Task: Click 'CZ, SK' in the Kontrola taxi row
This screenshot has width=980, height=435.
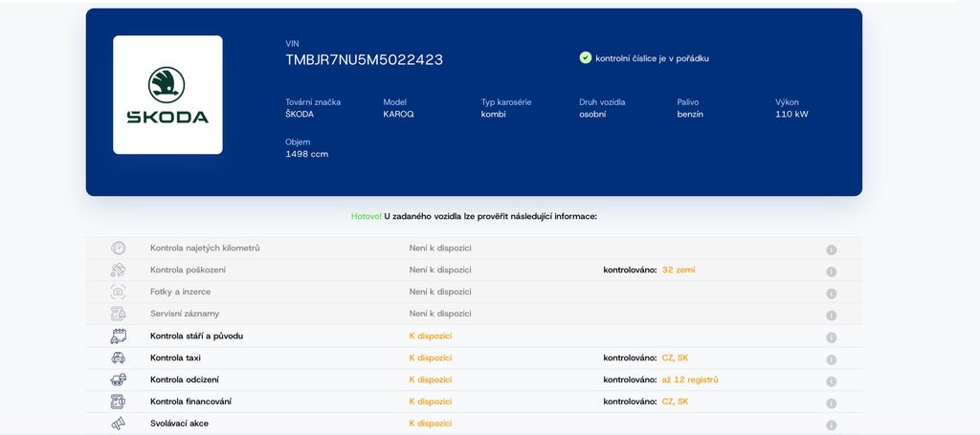Action: pyautogui.click(x=675, y=358)
